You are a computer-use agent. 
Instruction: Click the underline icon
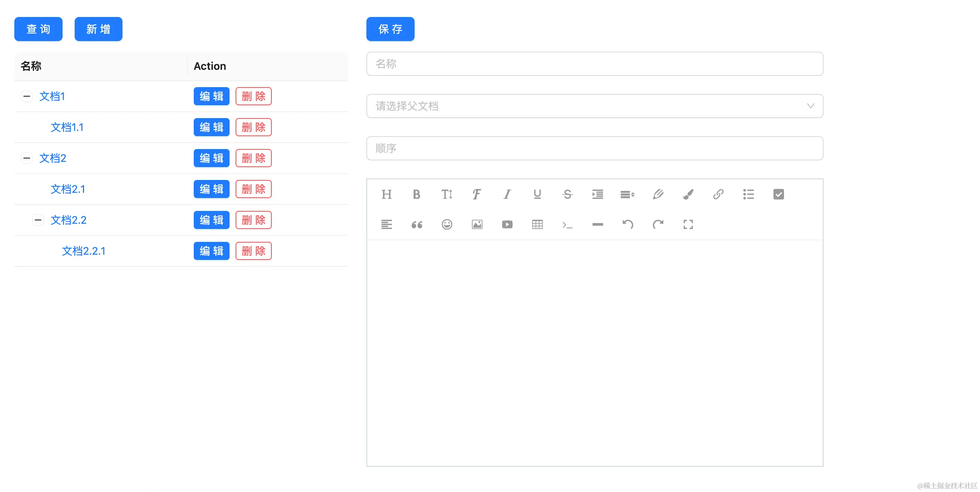(x=537, y=194)
